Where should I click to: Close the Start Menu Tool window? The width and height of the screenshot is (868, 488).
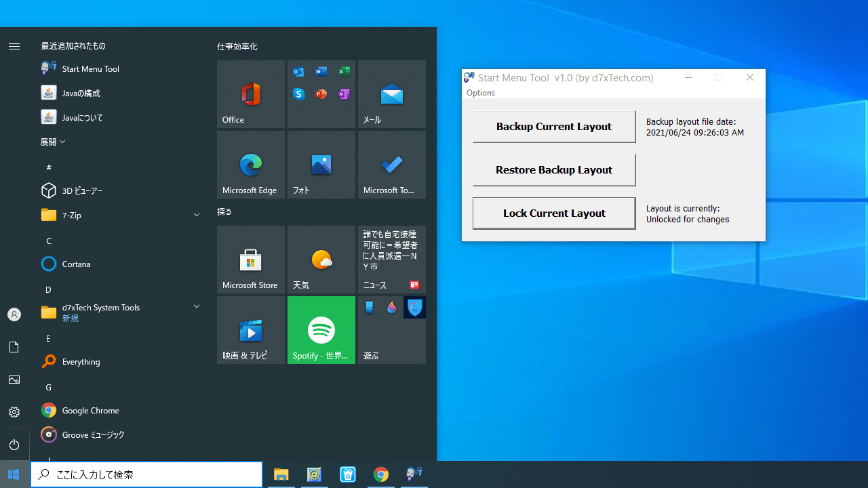tap(749, 78)
